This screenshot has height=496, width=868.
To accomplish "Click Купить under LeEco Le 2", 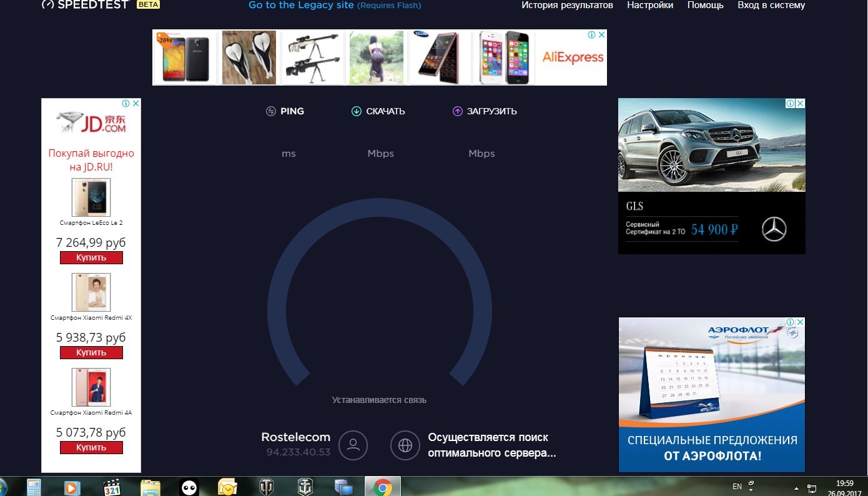I will click(x=91, y=257).
